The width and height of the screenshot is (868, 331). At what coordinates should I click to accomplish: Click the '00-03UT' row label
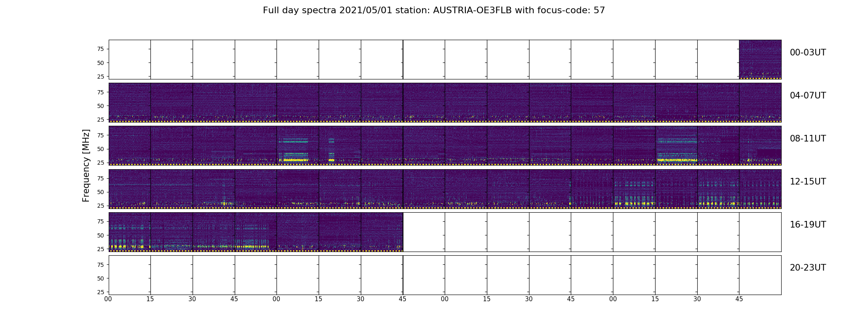808,53
